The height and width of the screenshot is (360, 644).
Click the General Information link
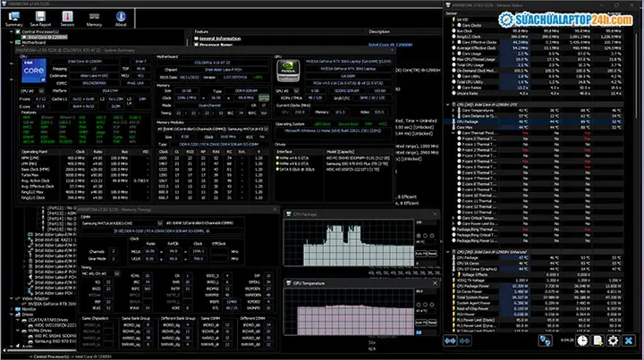[220, 38]
